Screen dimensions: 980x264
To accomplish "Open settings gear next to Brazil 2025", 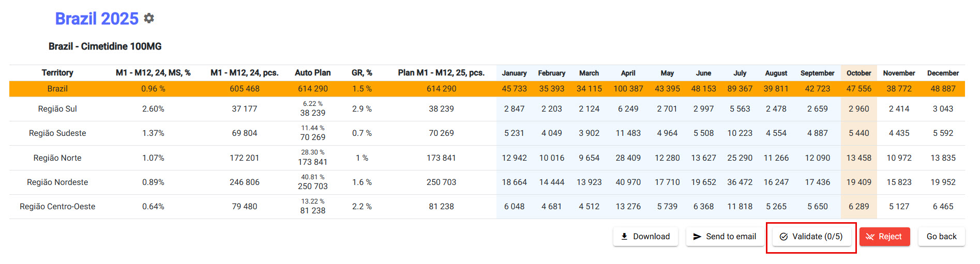I will tap(149, 19).
